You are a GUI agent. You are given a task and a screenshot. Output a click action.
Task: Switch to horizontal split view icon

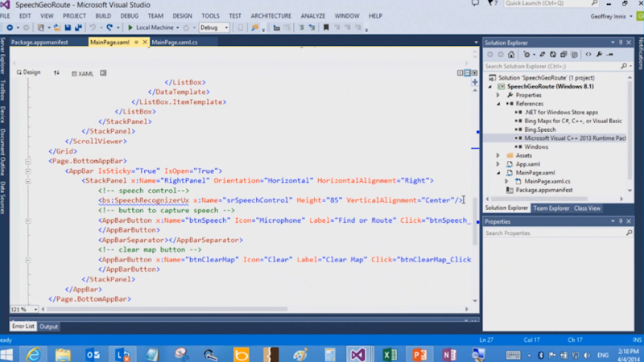click(x=468, y=73)
